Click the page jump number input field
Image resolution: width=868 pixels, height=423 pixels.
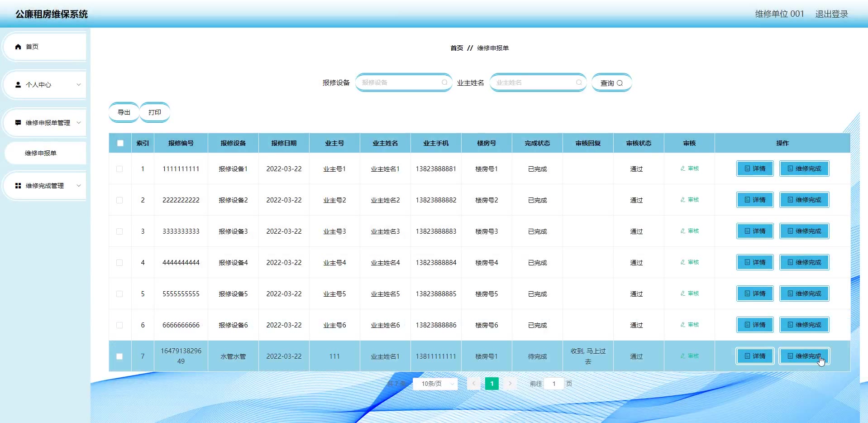553,384
